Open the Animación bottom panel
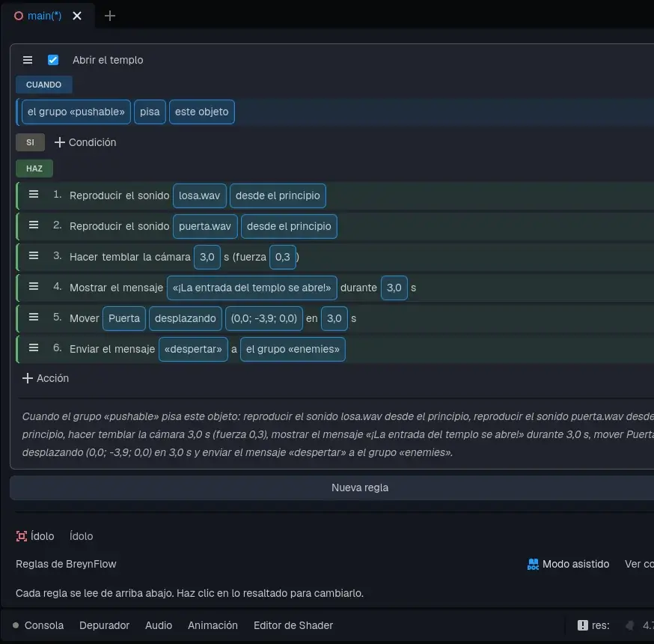Viewport: 654px width, 644px height. [213, 625]
